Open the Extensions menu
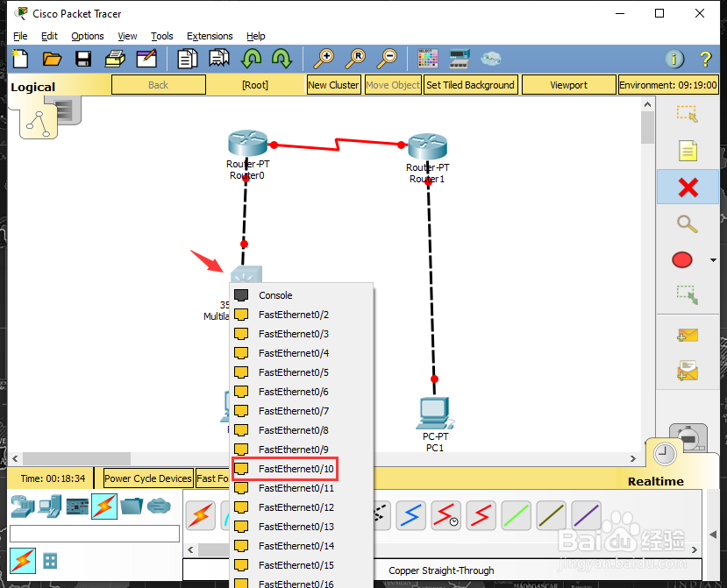727x588 pixels. pos(210,36)
